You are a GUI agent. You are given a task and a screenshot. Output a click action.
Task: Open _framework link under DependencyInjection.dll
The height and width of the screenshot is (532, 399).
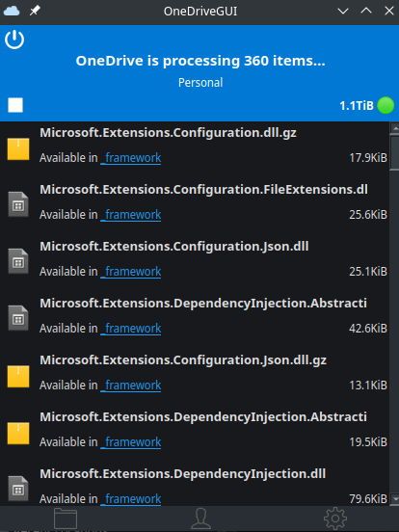click(131, 499)
